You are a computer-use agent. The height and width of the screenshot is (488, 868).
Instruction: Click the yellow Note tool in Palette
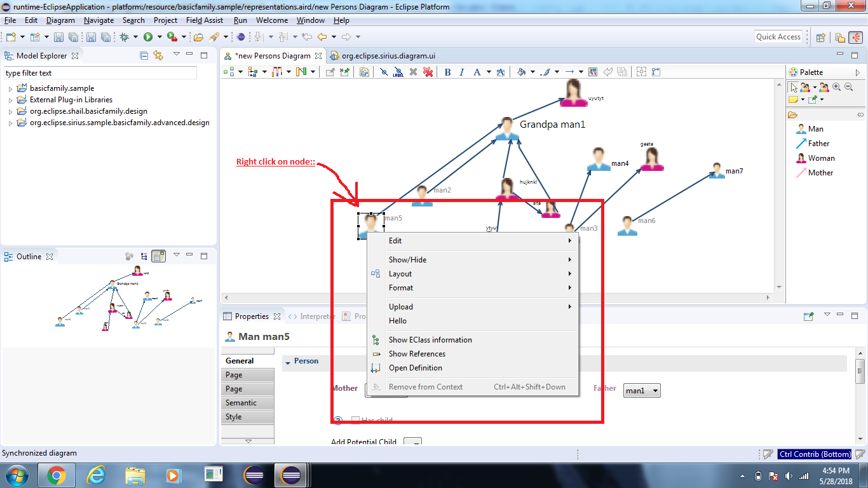click(794, 99)
